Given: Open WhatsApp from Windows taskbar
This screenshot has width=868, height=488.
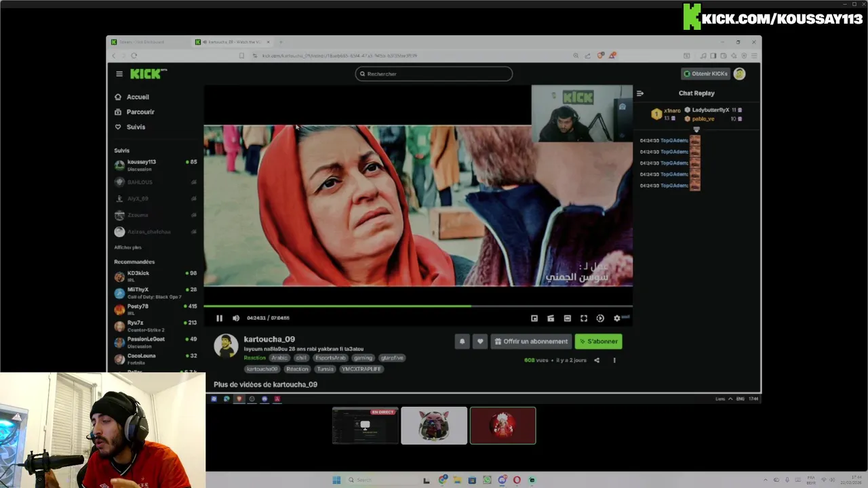Looking at the screenshot, I should pos(487,480).
